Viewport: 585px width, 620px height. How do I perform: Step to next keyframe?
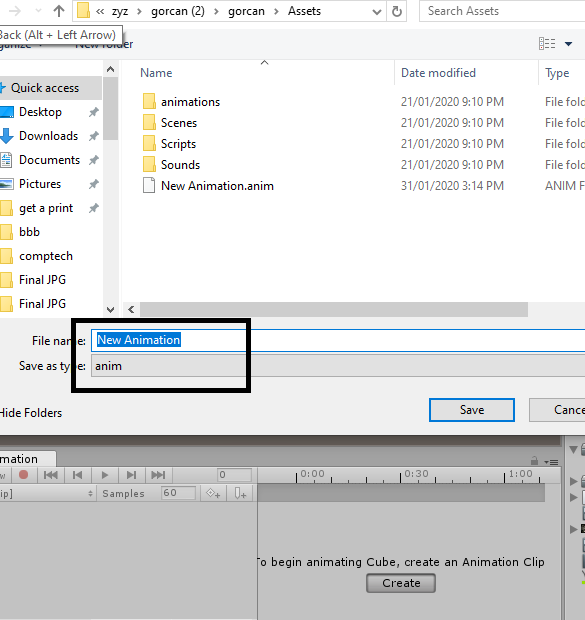tap(131, 474)
